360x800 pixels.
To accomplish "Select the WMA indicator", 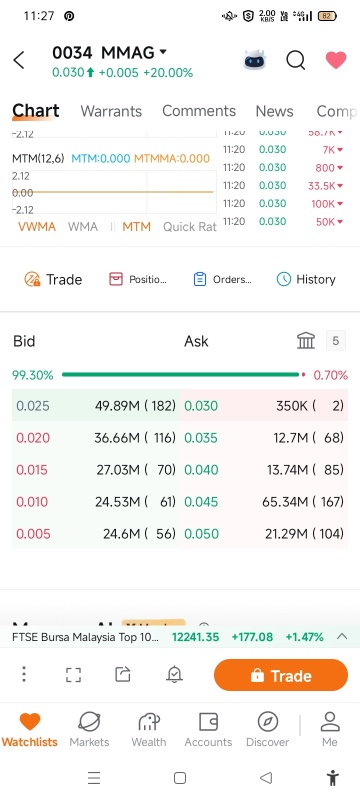I will pyautogui.click(x=83, y=227).
